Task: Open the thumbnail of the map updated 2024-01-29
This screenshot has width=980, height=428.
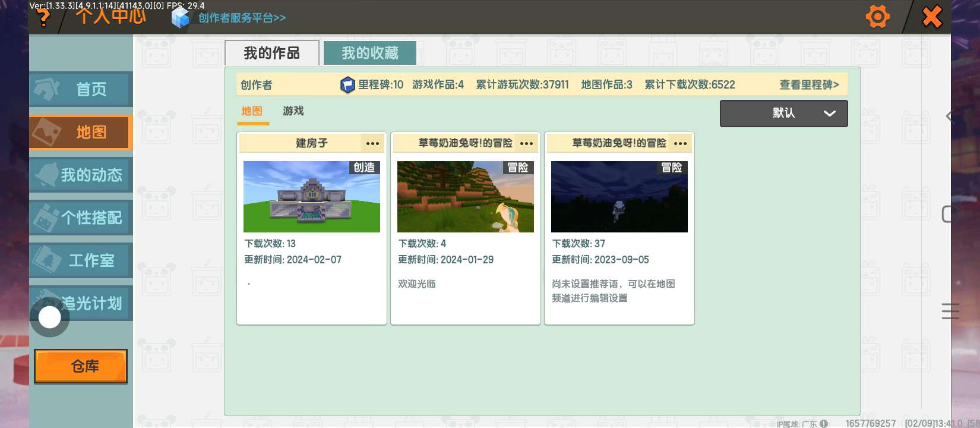Action: click(466, 197)
